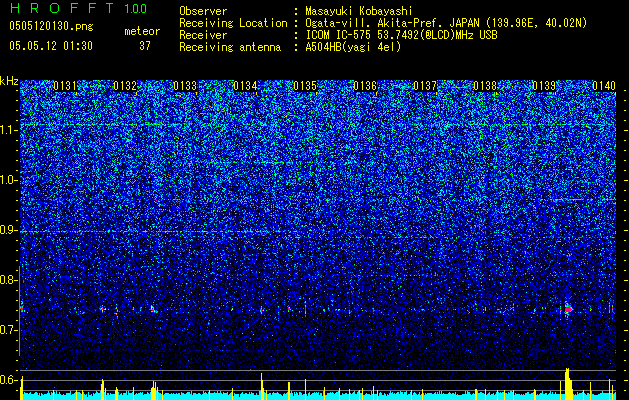Click the 0131 time marker

65,86
